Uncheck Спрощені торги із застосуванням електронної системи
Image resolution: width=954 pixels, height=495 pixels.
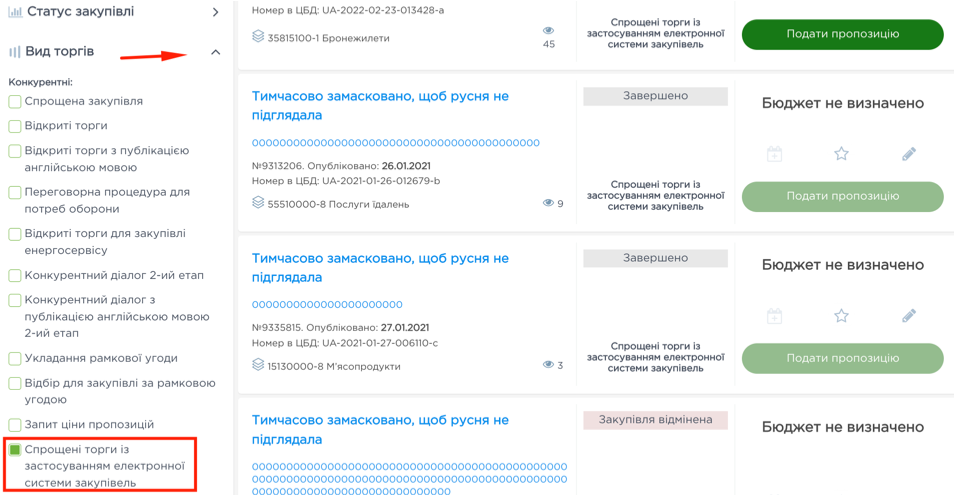click(x=15, y=450)
